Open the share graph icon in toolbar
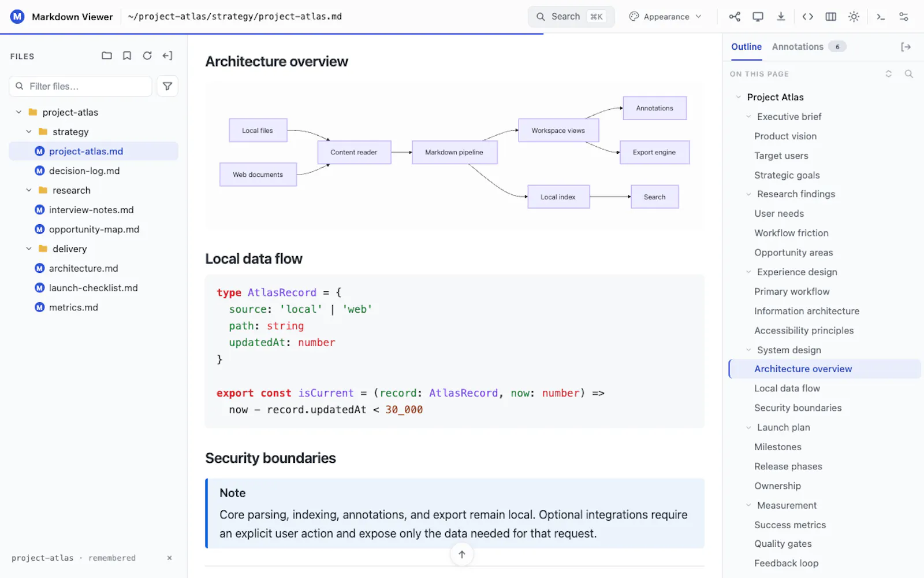The height and width of the screenshot is (578, 924). [735, 17]
